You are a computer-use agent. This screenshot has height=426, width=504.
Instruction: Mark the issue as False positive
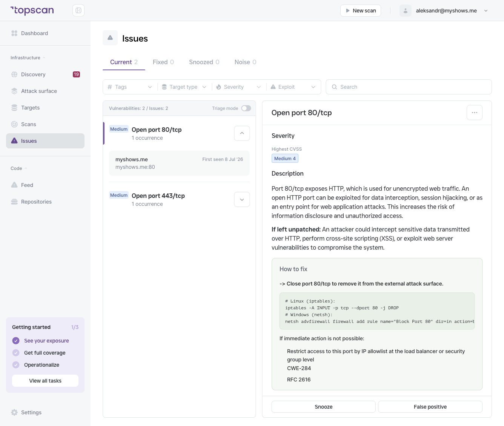tap(430, 407)
